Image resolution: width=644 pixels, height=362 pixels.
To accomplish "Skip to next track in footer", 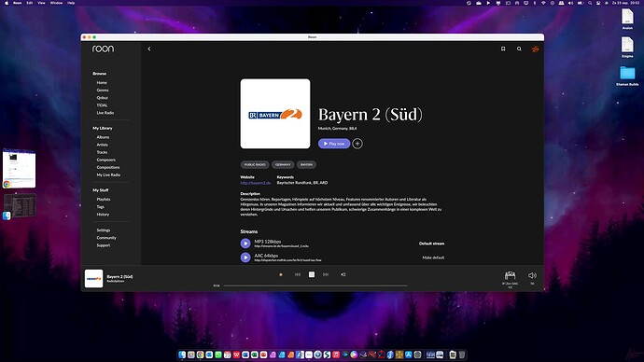I will (x=326, y=274).
